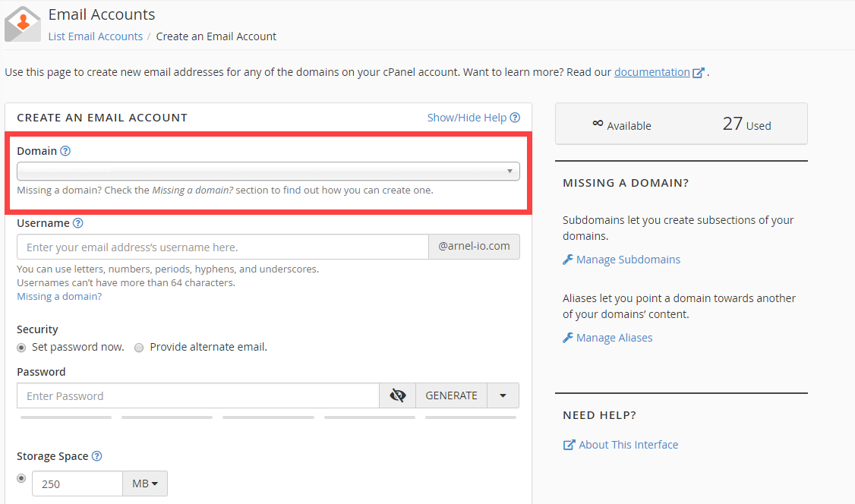This screenshot has height=504, width=855.
Task: Click the Storage Space help icon
Action: (96, 456)
